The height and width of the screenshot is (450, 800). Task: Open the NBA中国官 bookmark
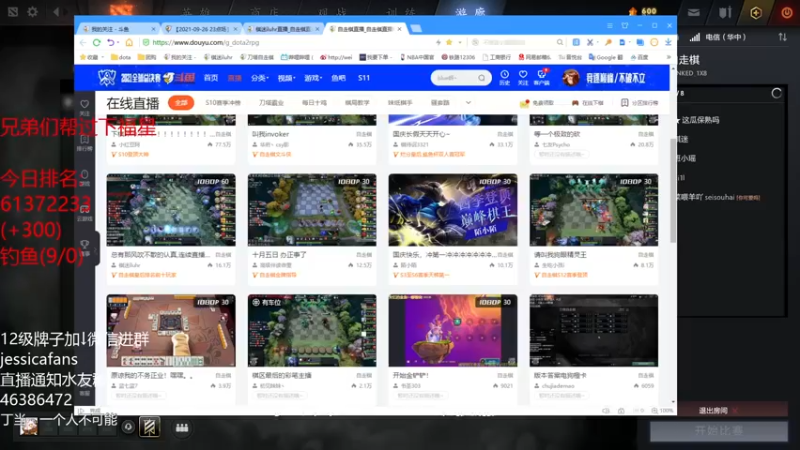417,57
